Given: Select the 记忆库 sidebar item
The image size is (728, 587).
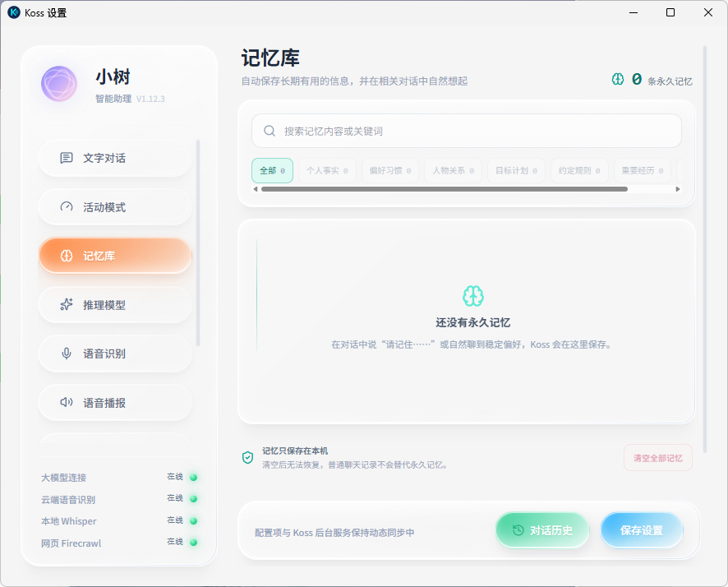Looking at the screenshot, I should pyautogui.click(x=115, y=256).
